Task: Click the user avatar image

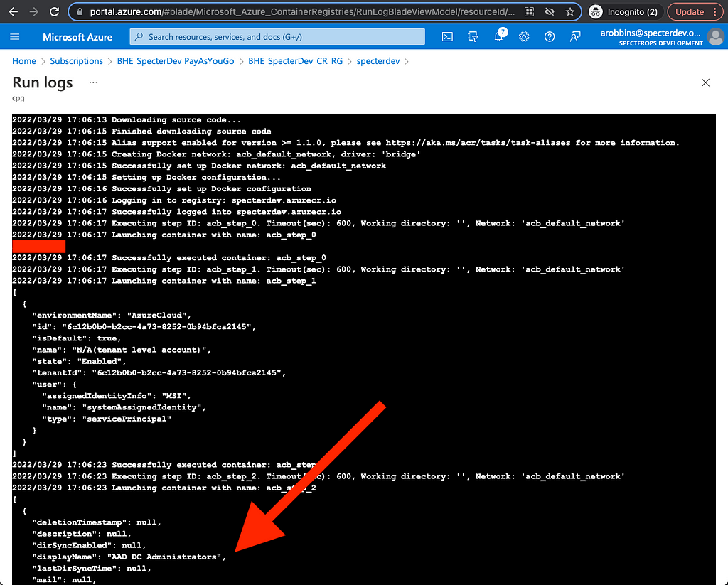Action: click(x=716, y=37)
